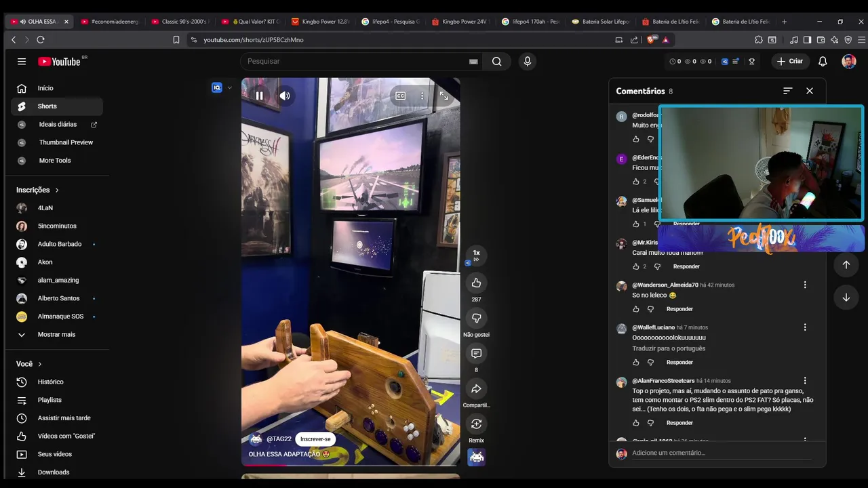The image size is (868, 488).
Task: Mute the Shorts video volume
Action: 285,96
